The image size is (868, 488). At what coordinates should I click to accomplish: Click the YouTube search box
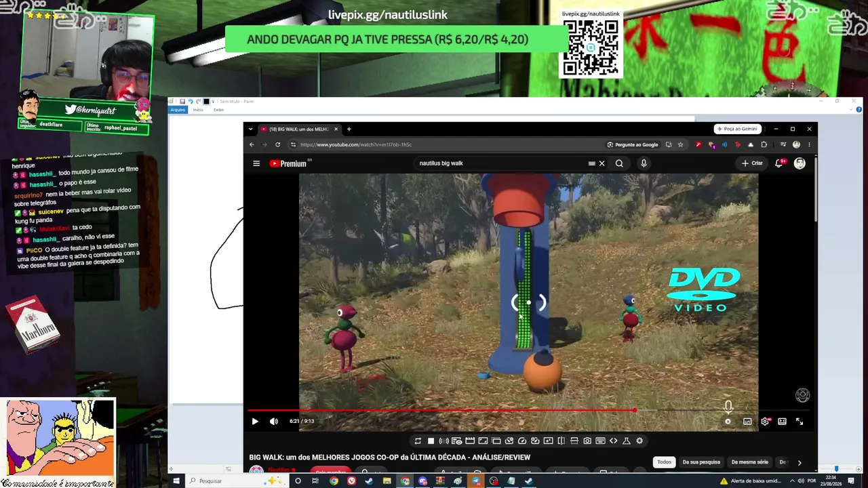pyautogui.click(x=502, y=163)
